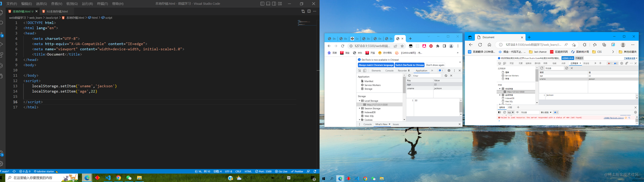Screen dimensions: 644x182
Task: Open the top context dropdown in Edge console
Action: pos(510,113)
